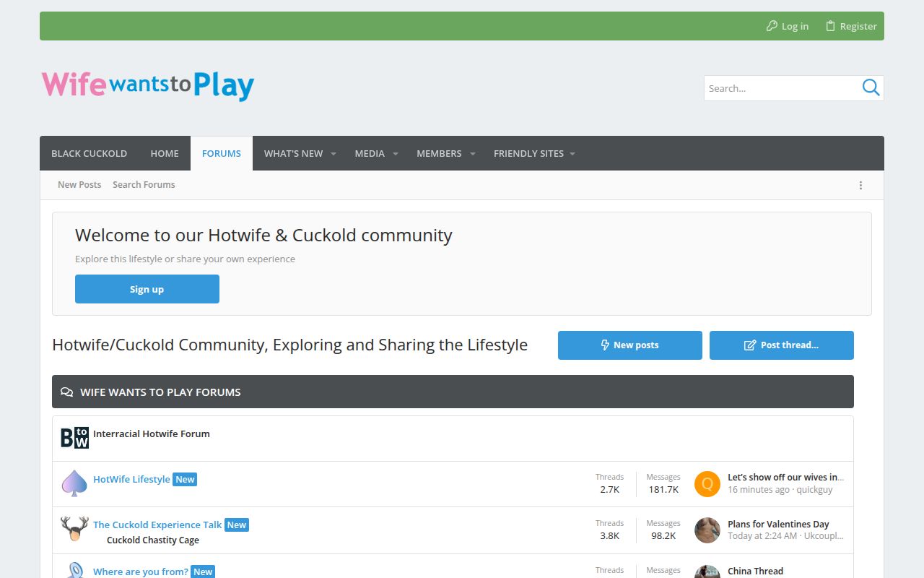924x578 pixels.
Task: Open quickguy's orange Q avatar
Action: click(707, 484)
